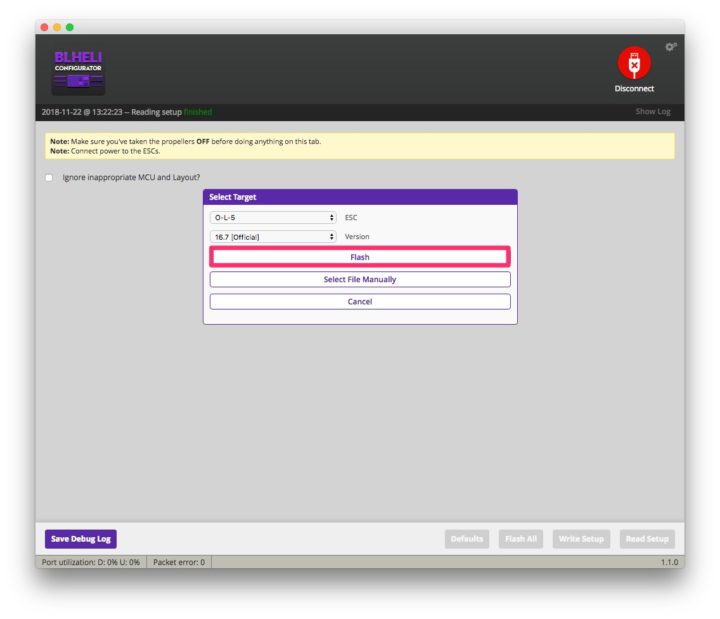Screen dimensions: 720x619
Task: Click the BLHeli Configurator logo
Action: click(79, 71)
